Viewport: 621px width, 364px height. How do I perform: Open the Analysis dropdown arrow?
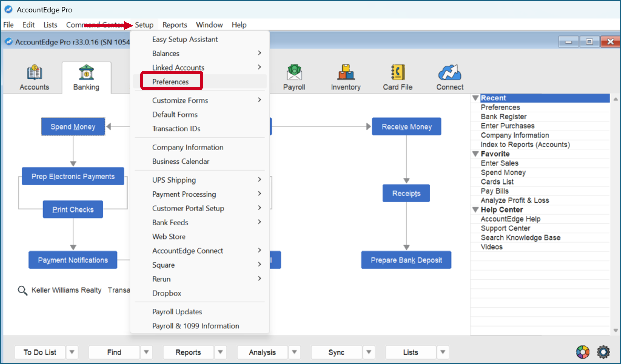click(294, 352)
